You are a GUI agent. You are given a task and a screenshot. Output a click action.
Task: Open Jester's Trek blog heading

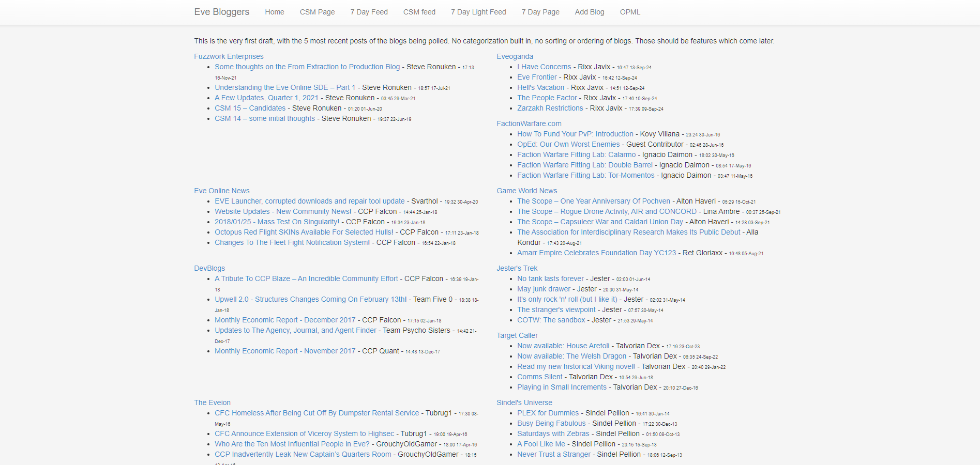517,268
